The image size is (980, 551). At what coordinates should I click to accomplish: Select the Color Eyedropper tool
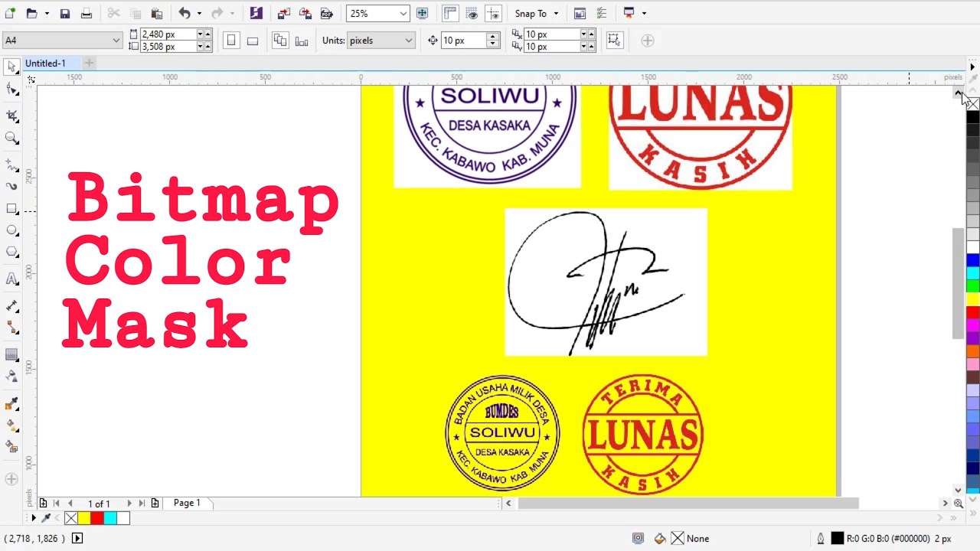[x=11, y=403]
